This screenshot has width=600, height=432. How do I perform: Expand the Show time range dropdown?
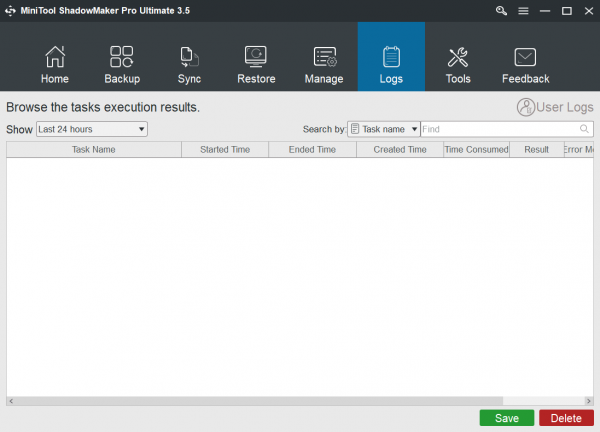(92, 129)
